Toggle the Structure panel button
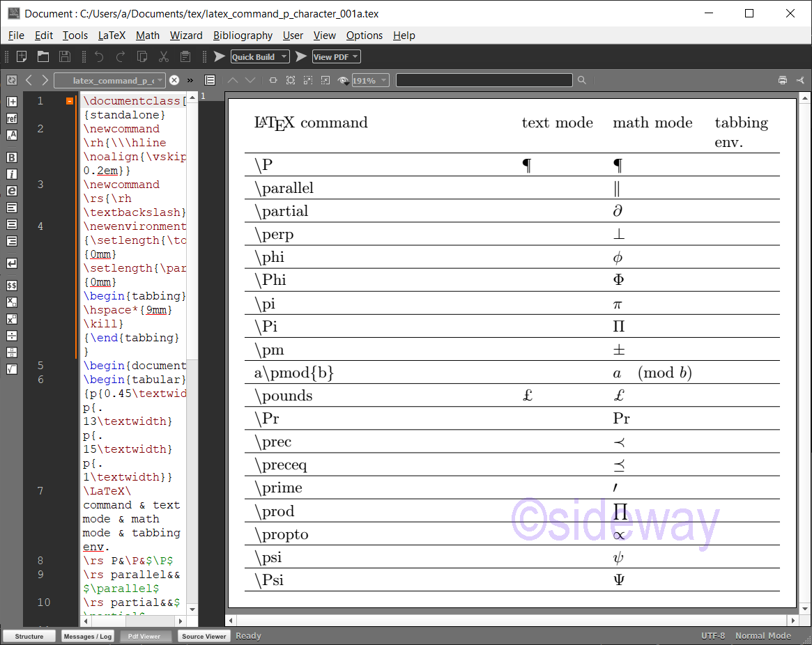Screen dimensions: 812x645 tap(29, 636)
